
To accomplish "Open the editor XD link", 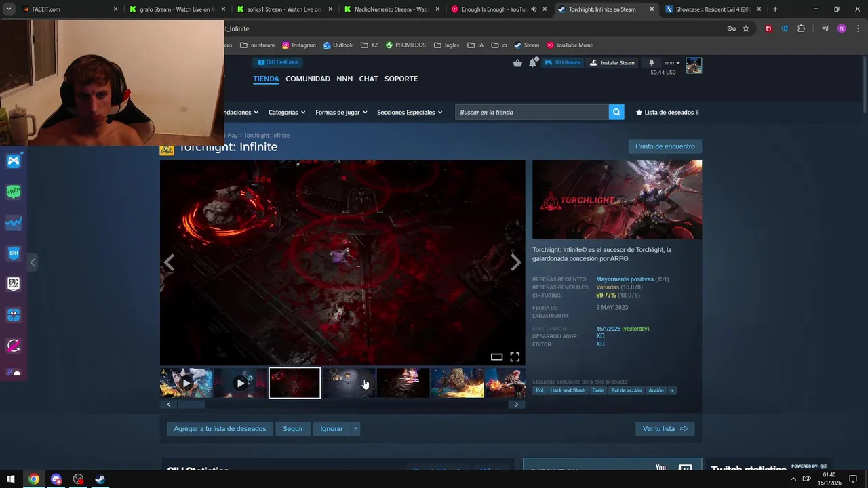I will (600, 344).
